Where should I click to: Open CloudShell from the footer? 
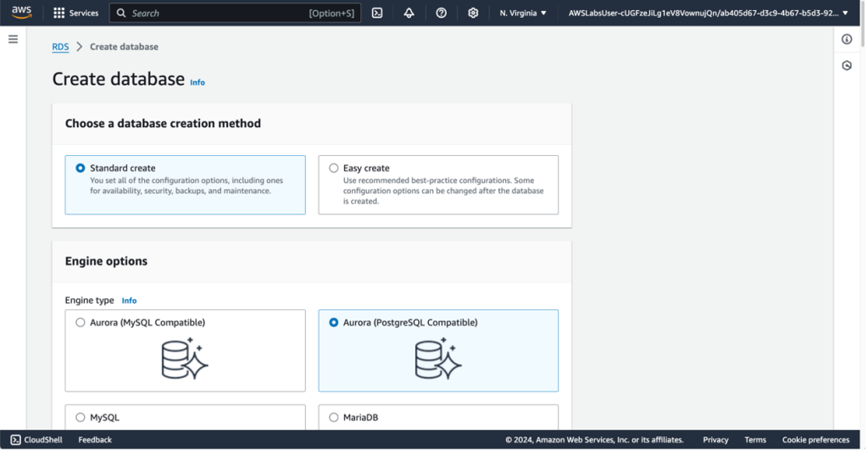[x=36, y=440]
